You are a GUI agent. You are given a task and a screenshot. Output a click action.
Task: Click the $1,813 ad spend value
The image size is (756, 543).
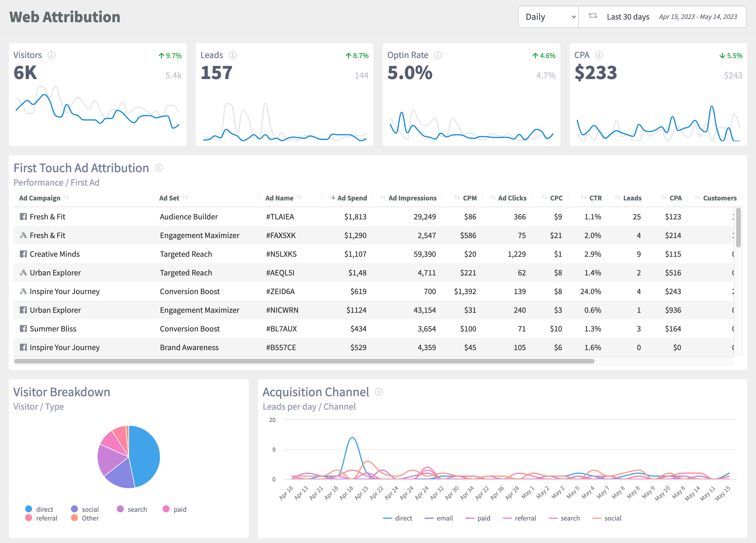[x=355, y=217]
